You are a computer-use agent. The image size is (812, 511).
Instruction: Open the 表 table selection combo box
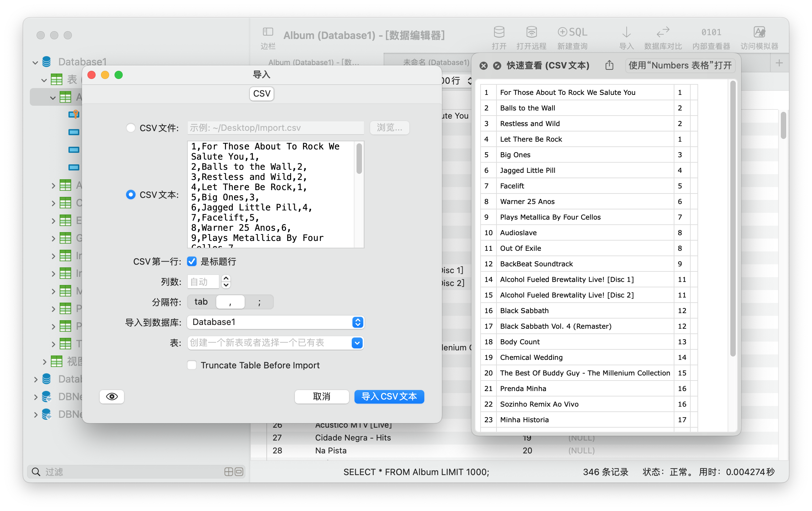pos(276,343)
